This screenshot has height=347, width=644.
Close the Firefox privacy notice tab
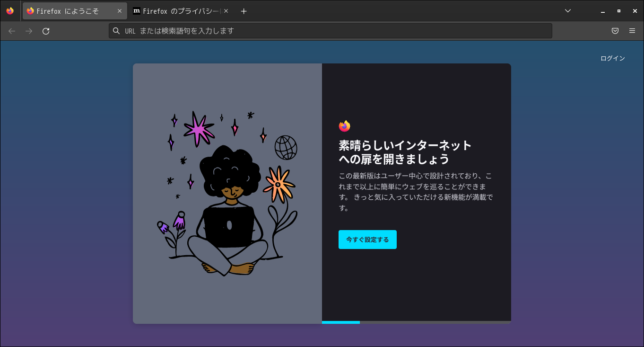click(226, 11)
